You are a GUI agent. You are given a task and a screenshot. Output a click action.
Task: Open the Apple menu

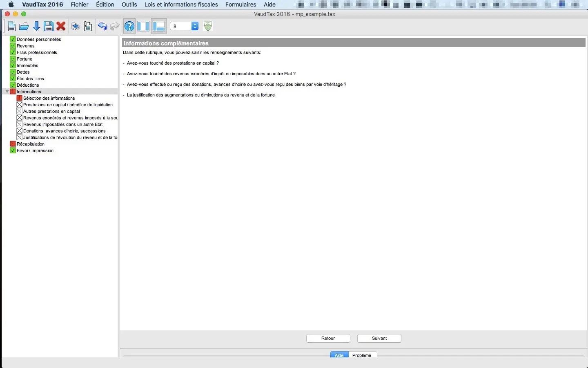pos(11,4)
